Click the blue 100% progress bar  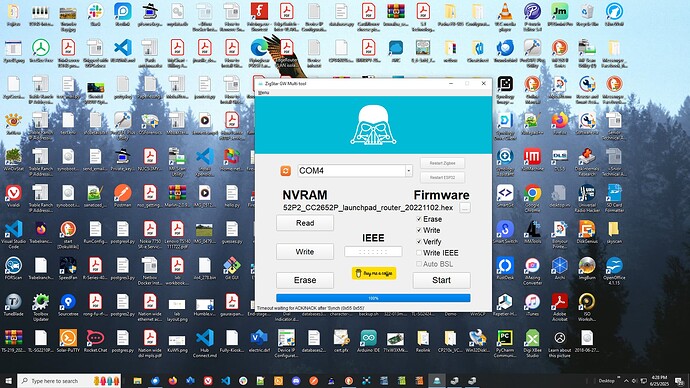pyautogui.click(x=373, y=298)
